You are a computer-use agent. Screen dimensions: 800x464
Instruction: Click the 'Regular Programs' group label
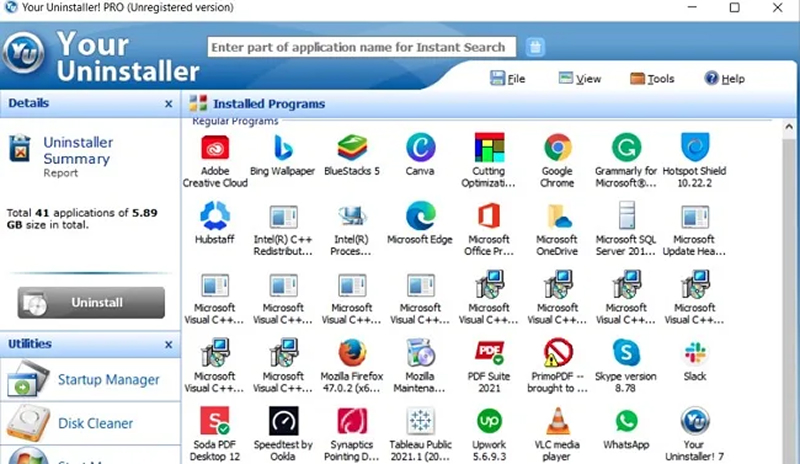tap(235, 121)
